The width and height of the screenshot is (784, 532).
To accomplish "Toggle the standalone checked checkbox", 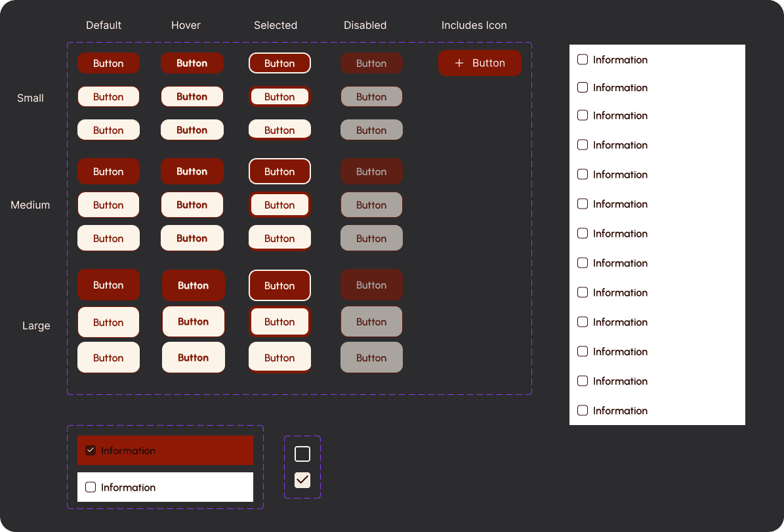I will 302,480.
